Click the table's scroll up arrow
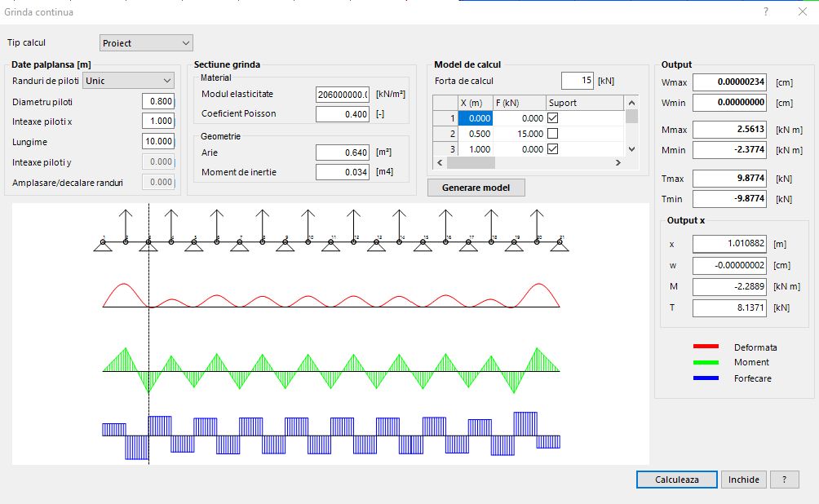 pos(631,103)
